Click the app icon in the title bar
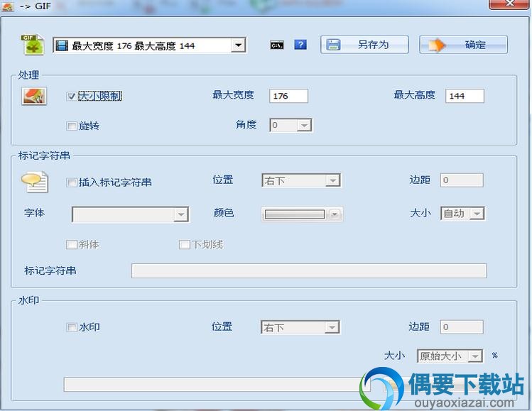 pyautogui.click(x=8, y=6)
